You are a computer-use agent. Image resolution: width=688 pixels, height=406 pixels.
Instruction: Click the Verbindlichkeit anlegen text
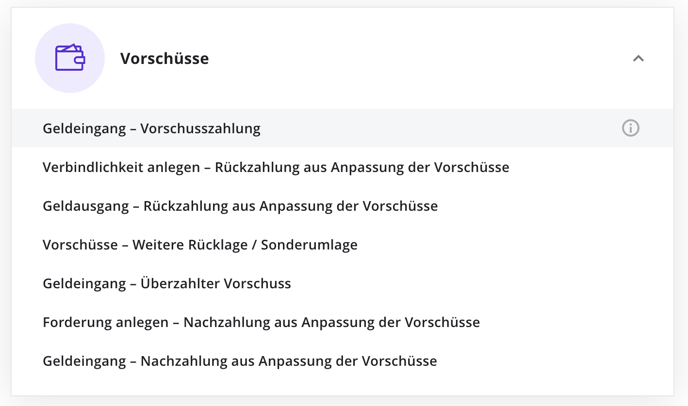point(121,167)
